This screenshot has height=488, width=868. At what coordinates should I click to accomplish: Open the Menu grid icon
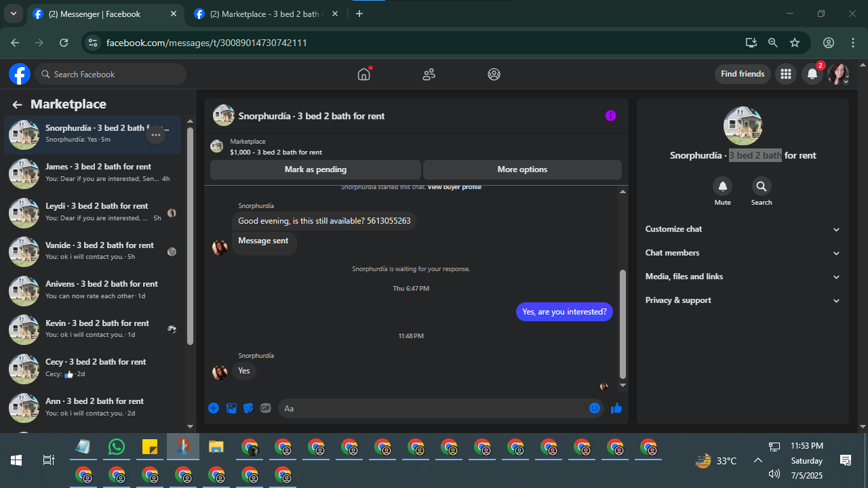pos(786,74)
